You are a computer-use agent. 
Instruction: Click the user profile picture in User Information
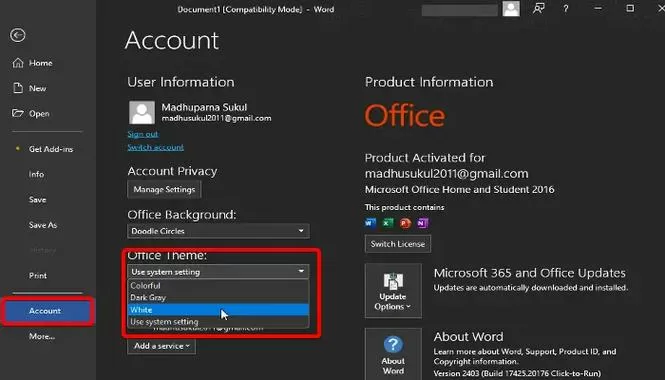pyautogui.click(x=142, y=112)
